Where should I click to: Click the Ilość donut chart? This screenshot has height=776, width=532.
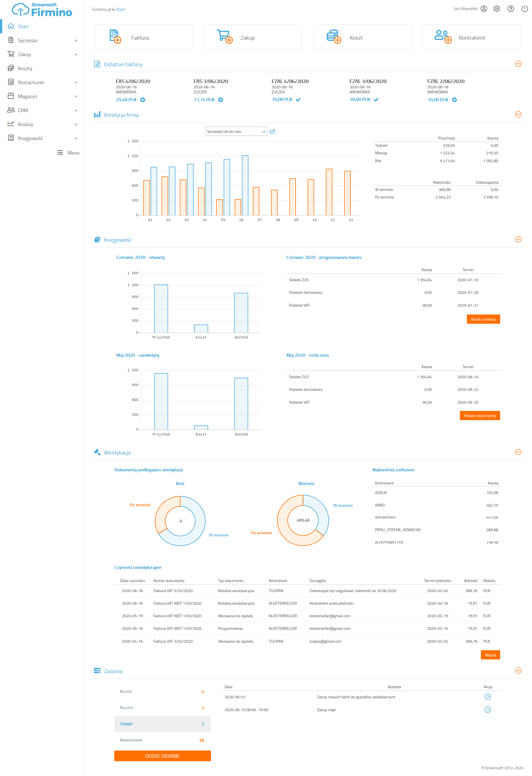coord(180,521)
